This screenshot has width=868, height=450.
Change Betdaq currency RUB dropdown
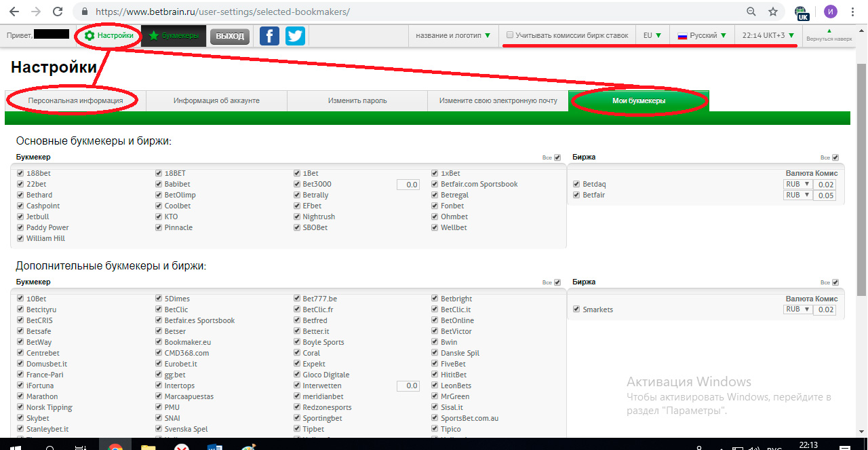798,184
